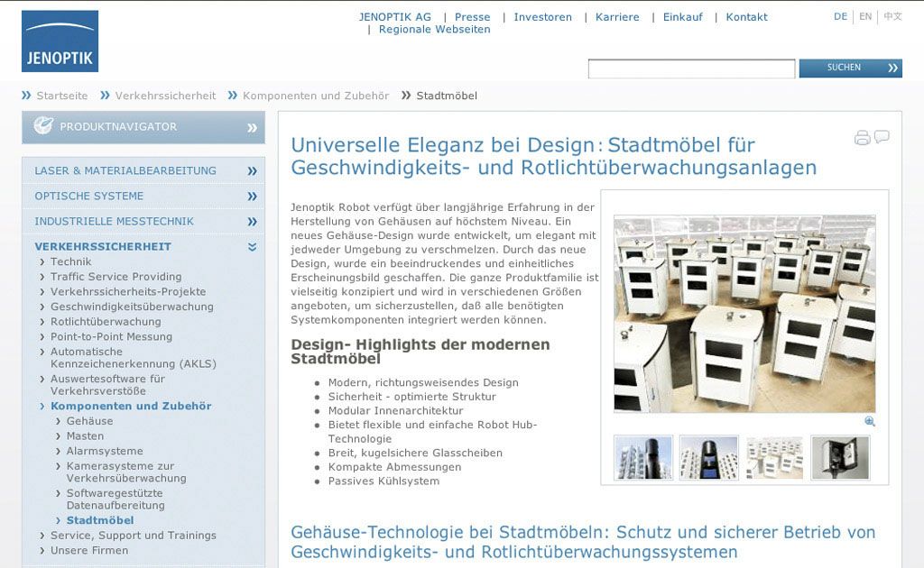Go to Verkehrssicherheit breadcrumb

[x=165, y=96]
